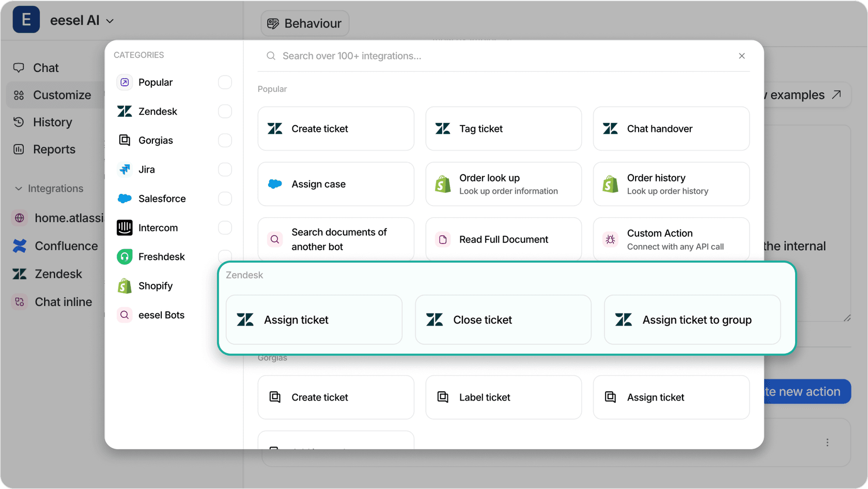This screenshot has height=489, width=868.
Task: Add the Shopify Order look up action
Action: pos(504,184)
